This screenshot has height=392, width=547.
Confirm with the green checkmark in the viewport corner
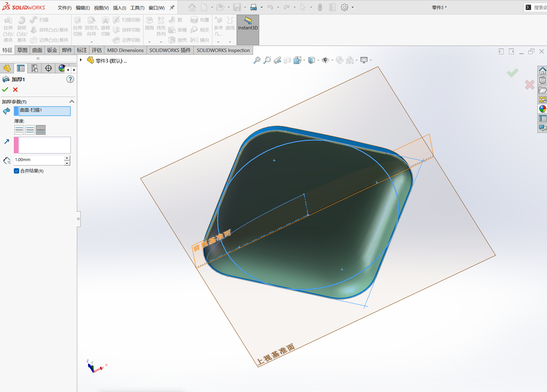(512, 73)
